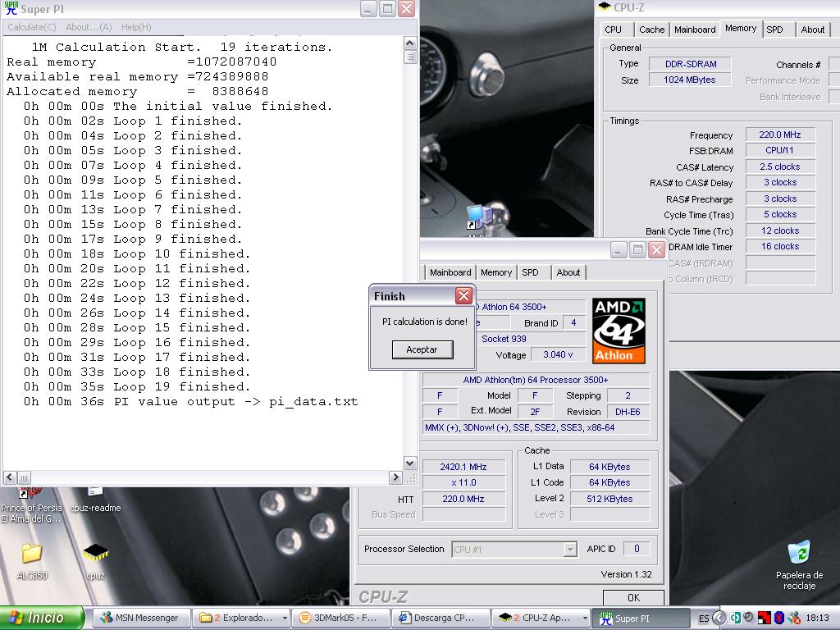
Task: Click the Inicio start button
Action: [x=43, y=618]
